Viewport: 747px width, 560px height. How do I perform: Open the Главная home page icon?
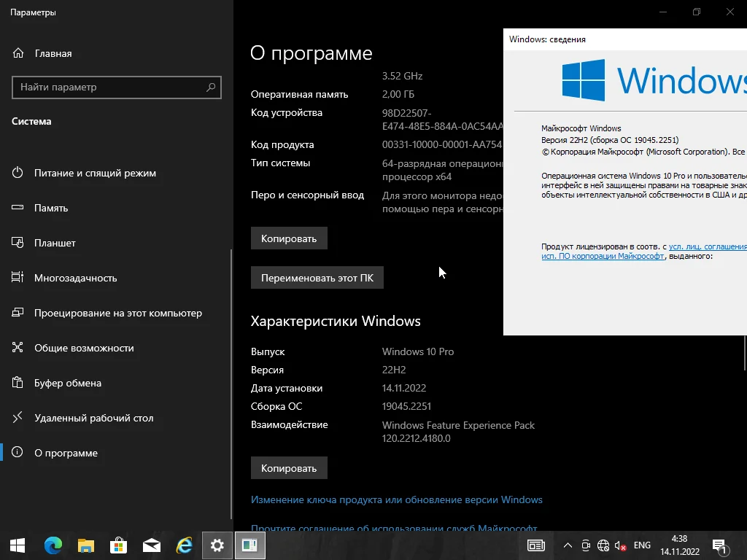[x=18, y=53]
